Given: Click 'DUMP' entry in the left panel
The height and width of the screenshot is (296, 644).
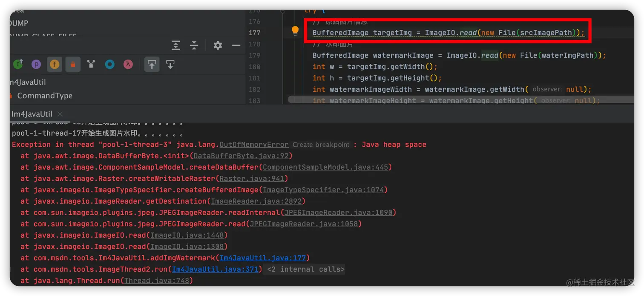Looking at the screenshot, I should pos(19,23).
